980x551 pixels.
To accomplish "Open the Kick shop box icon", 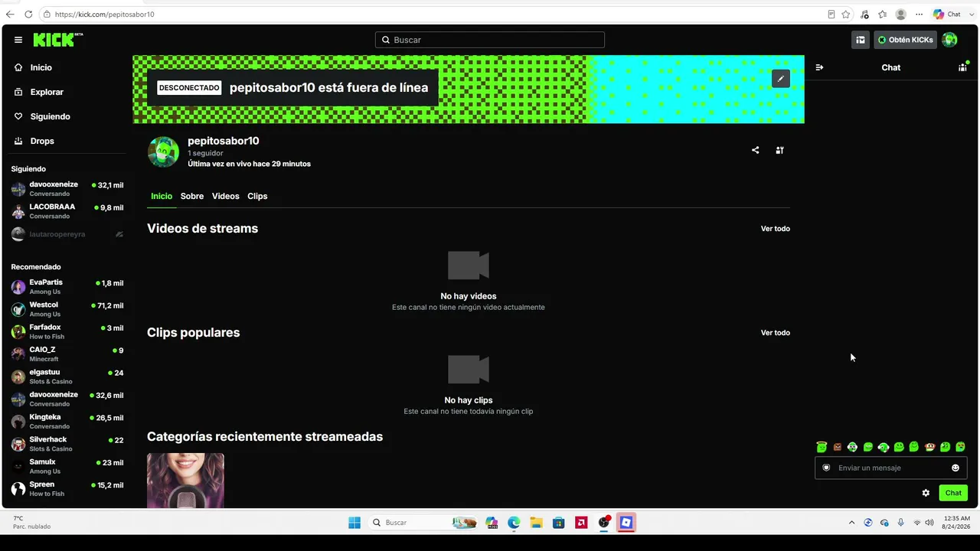I will 861,40.
